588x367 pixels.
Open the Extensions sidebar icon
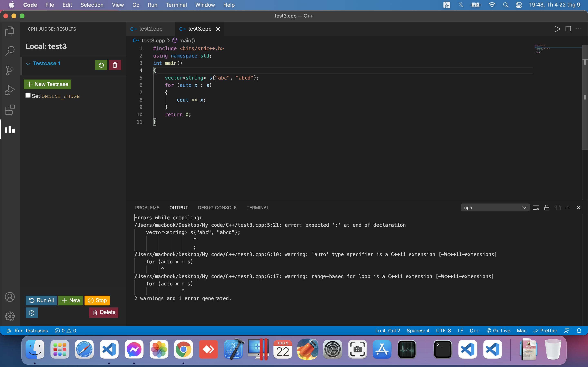click(x=10, y=110)
